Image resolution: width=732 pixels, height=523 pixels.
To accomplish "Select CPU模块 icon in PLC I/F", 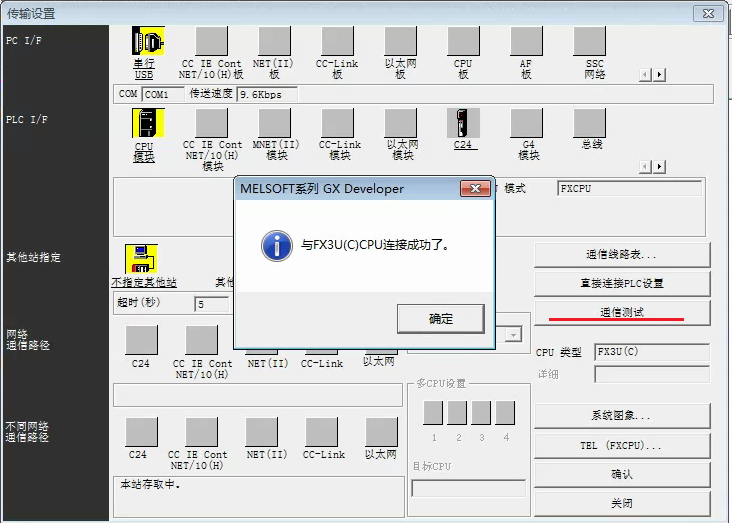I will coord(148,123).
